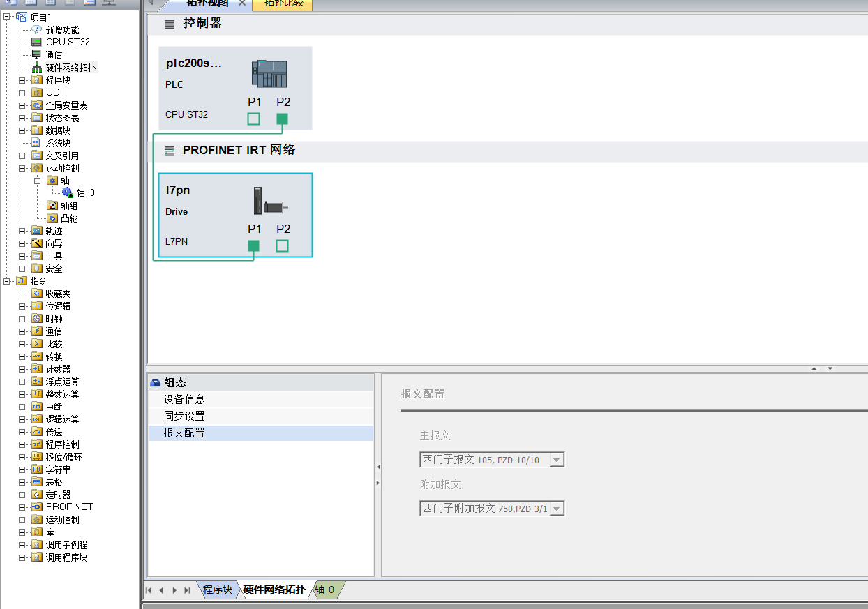Select the 交叉引用 tree item

[x=62, y=156]
